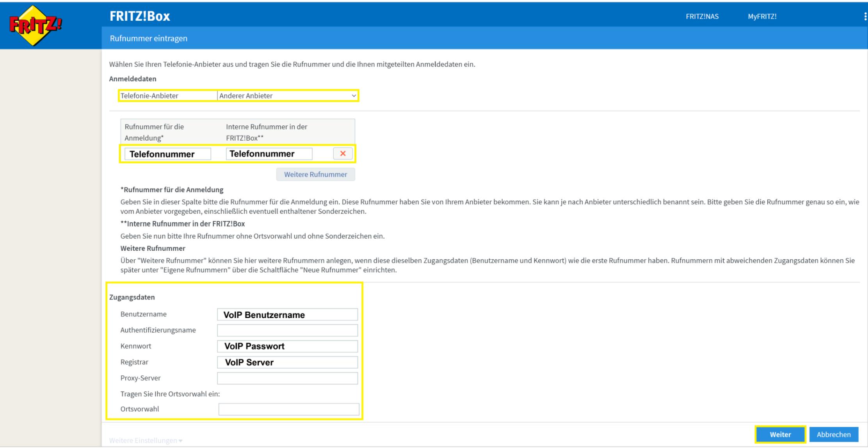Click the Authentifizierungsname input field

click(x=287, y=330)
